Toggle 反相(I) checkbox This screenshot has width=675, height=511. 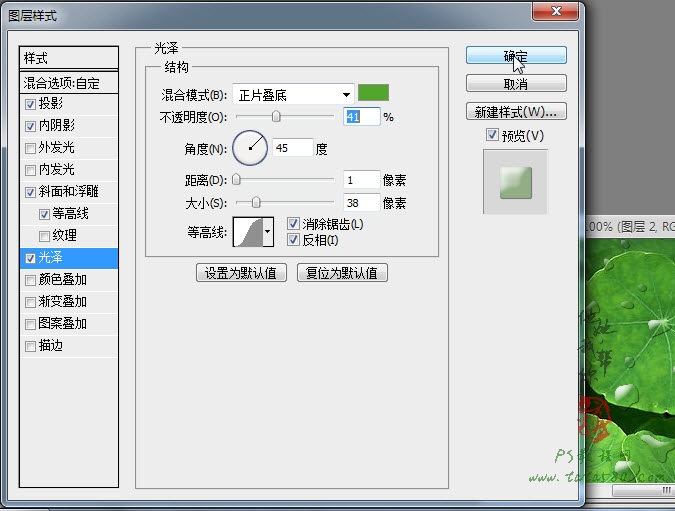point(293,239)
